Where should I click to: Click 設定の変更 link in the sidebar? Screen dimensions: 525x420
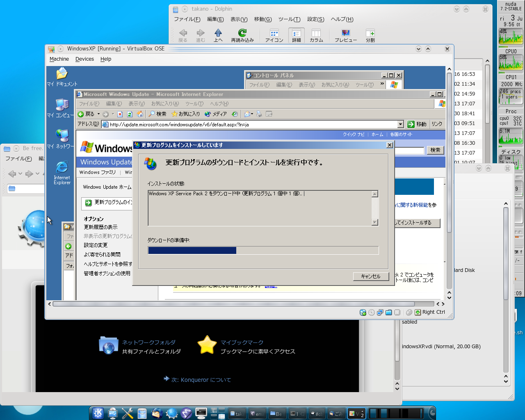point(96,245)
